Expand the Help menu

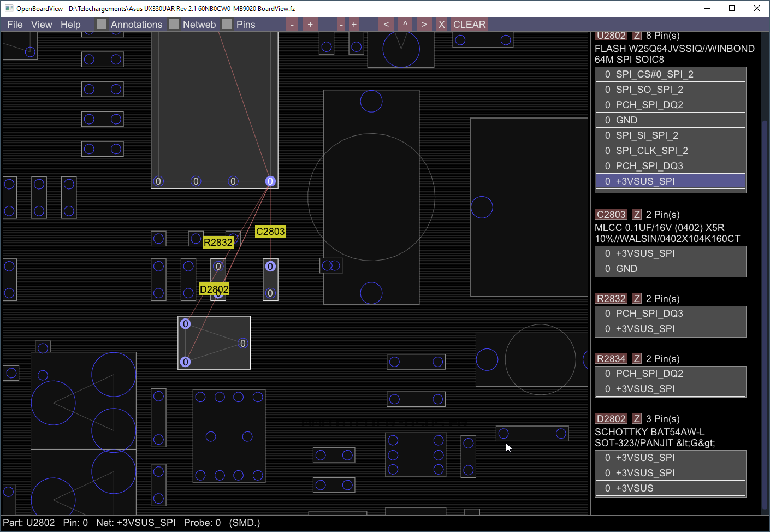70,25
